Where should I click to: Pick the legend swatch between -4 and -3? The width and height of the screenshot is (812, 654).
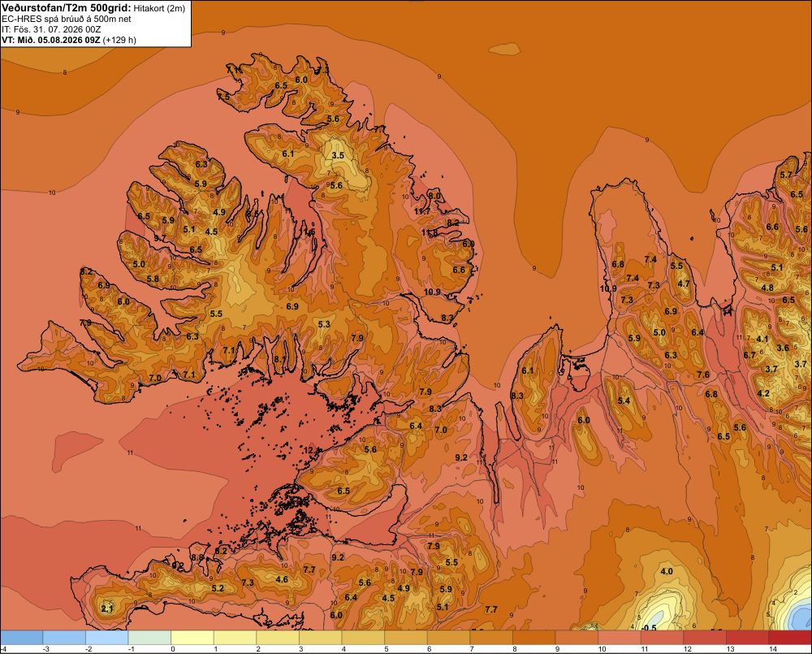click(x=22, y=638)
